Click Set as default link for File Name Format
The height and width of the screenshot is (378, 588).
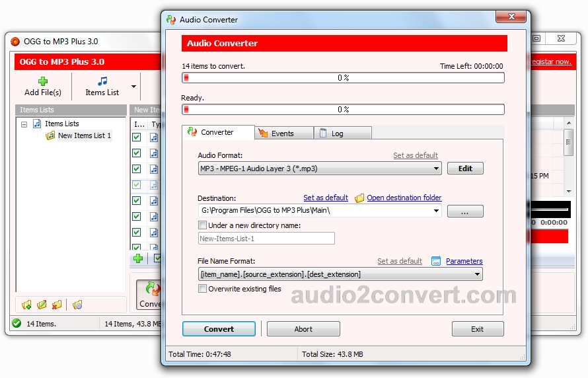pos(400,261)
